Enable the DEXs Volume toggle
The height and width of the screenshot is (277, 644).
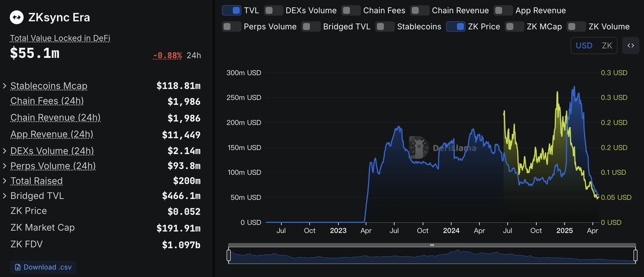274,11
